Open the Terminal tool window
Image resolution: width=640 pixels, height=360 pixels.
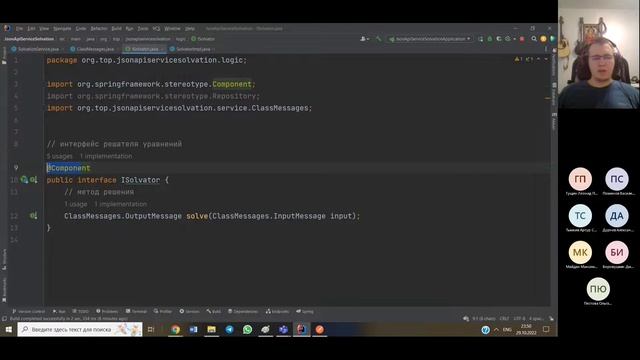coord(136,311)
